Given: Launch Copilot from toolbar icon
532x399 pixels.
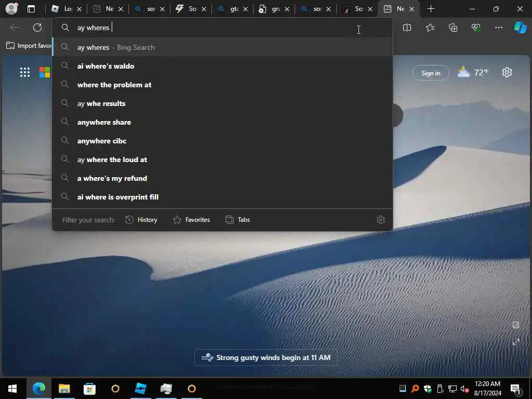Looking at the screenshot, I should [x=520, y=28].
